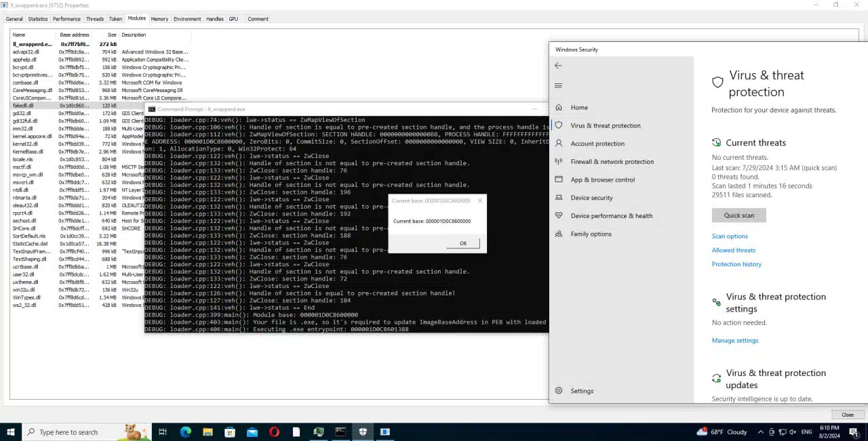Switch to the GPU tab
The image size is (868, 441).
click(233, 19)
